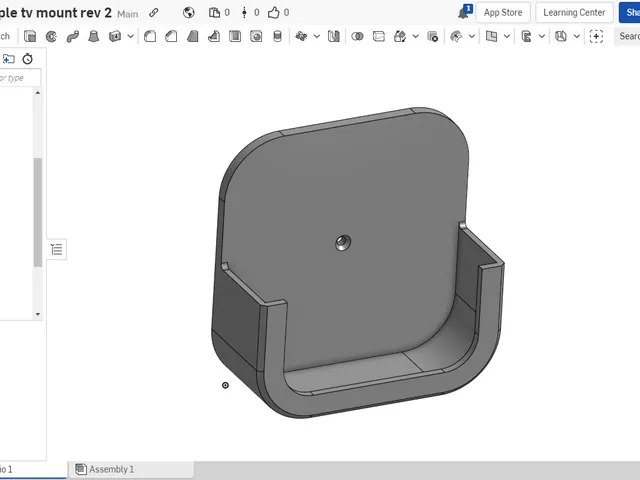Select the Pattern tool
Image resolution: width=640 pixels, height=480 pixels.
click(301, 36)
